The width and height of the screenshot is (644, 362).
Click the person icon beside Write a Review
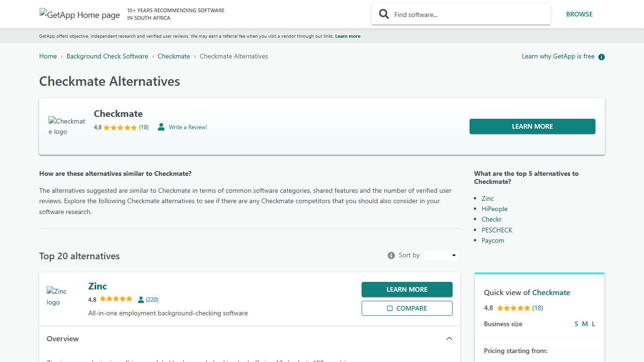[161, 127]
